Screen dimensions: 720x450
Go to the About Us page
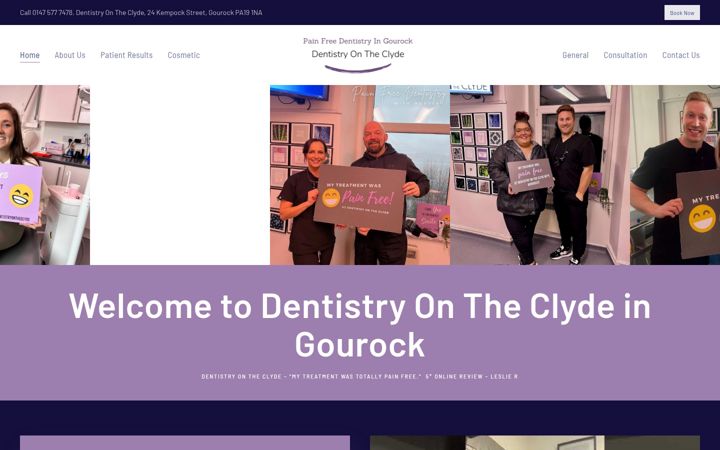(70, 55)
